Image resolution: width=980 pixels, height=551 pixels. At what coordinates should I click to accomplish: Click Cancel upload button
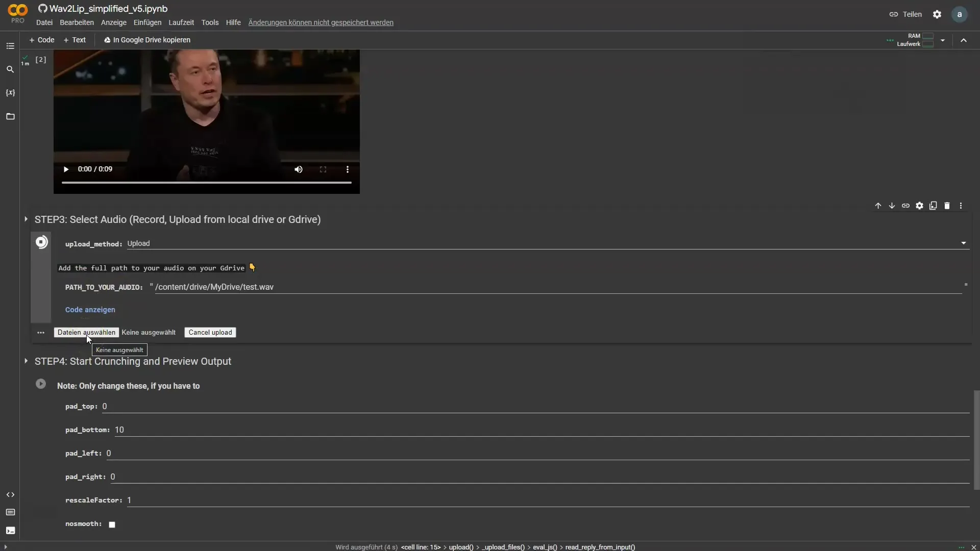[x=210, y=333]
